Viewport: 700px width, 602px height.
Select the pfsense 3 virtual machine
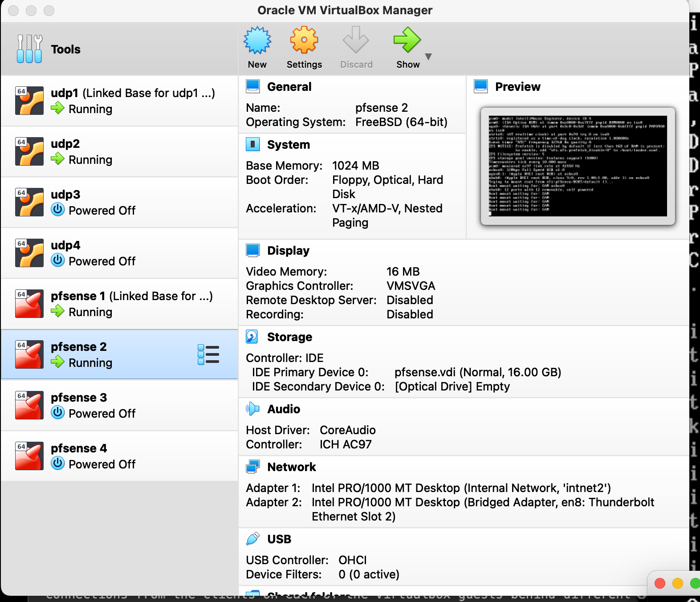119,405
